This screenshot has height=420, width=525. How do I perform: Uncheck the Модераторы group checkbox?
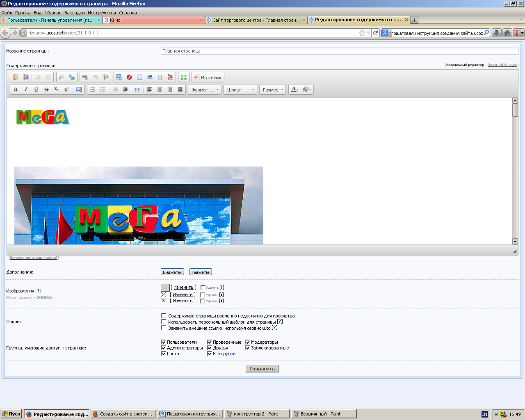[248, 342]
